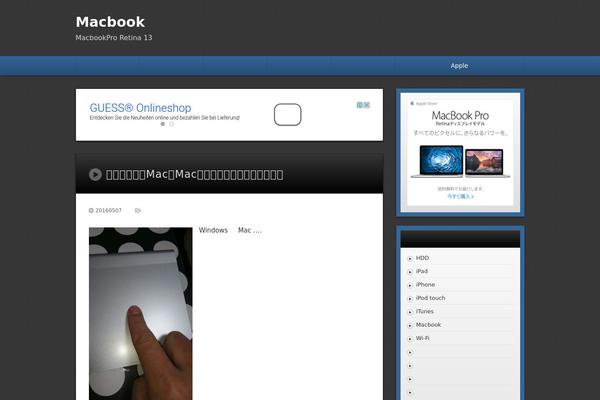Open the Macbook site title link
This screenshot has width=600, height=400.
tap(110, 22)
